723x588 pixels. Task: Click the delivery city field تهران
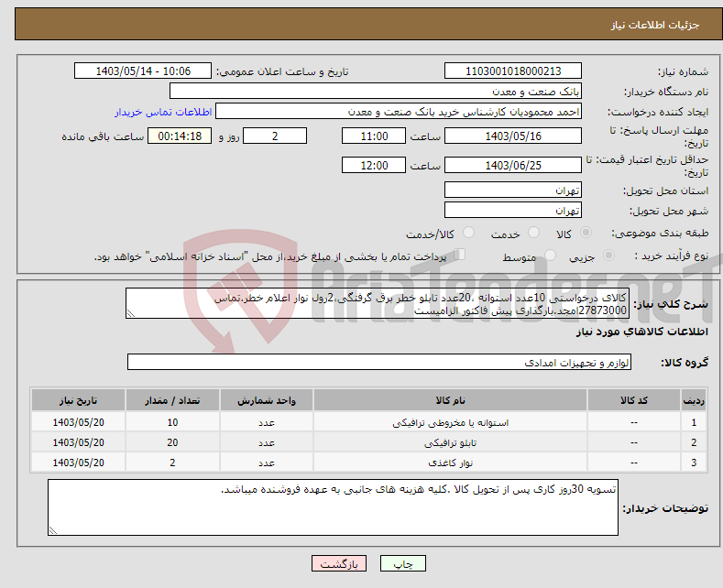[x=513, y=210]
